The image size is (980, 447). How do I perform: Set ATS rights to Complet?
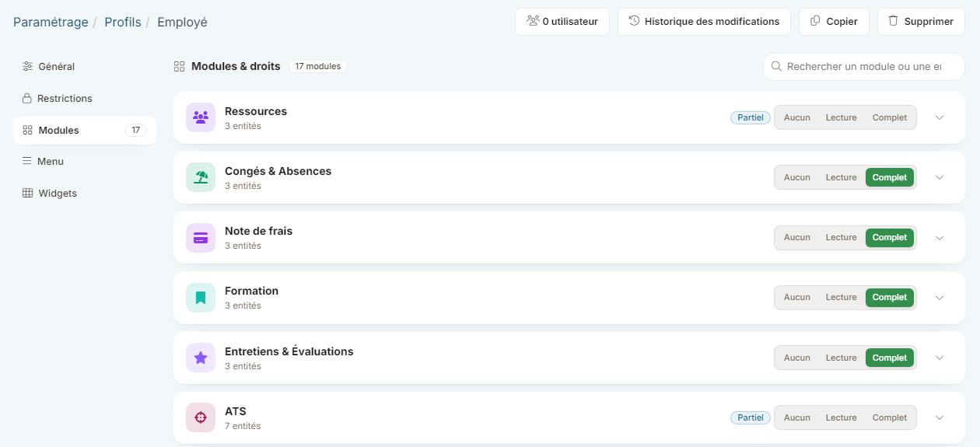point(889,417)
